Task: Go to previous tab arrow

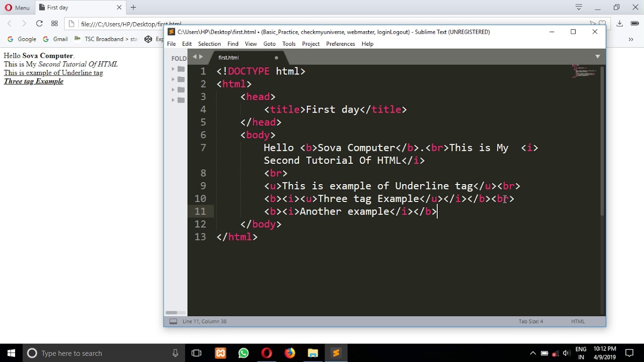Action: pos(195,57)
